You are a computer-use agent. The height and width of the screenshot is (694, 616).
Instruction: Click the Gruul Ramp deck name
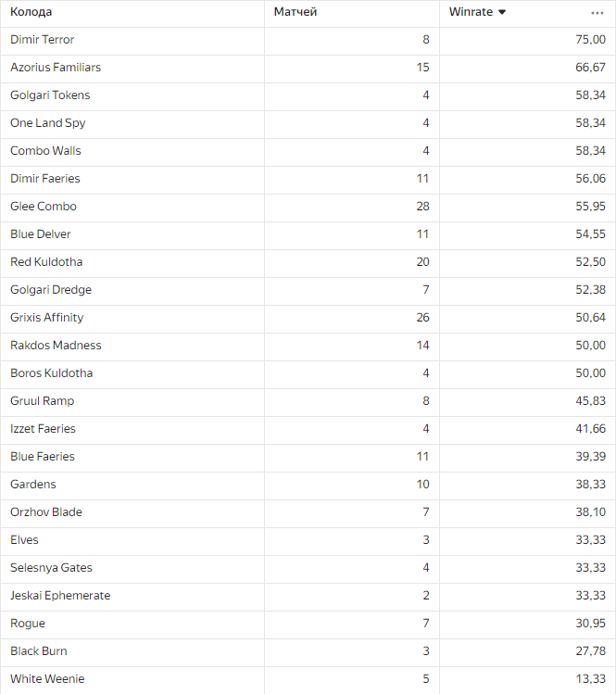point(43,401)
